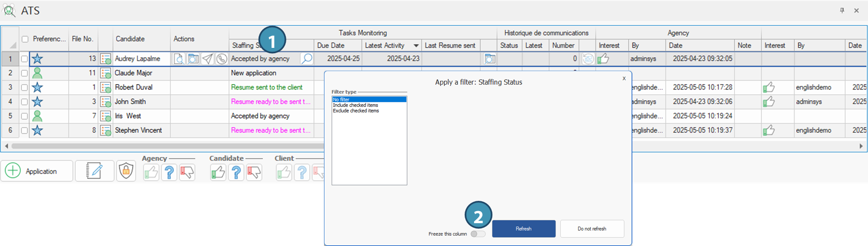Select Exclude checked items filter type
Screen dimensions: 868x246
tap(356, 111)
